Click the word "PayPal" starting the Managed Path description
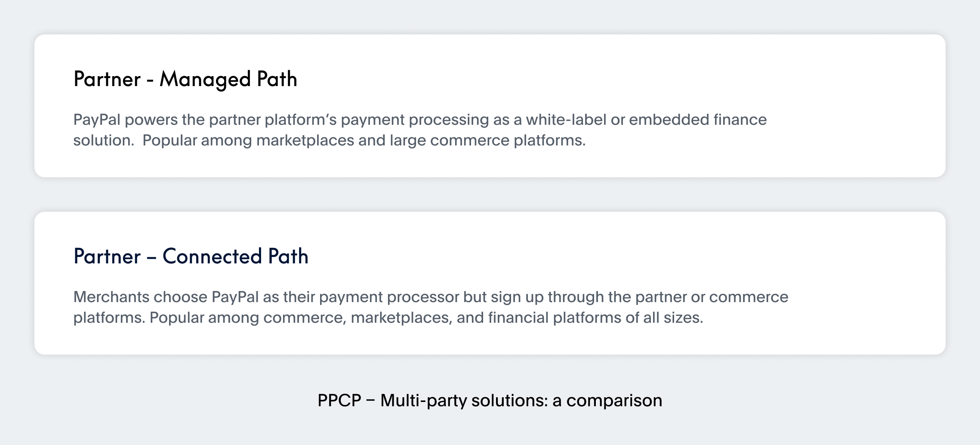The image size is (980, 445). point(97,120)
